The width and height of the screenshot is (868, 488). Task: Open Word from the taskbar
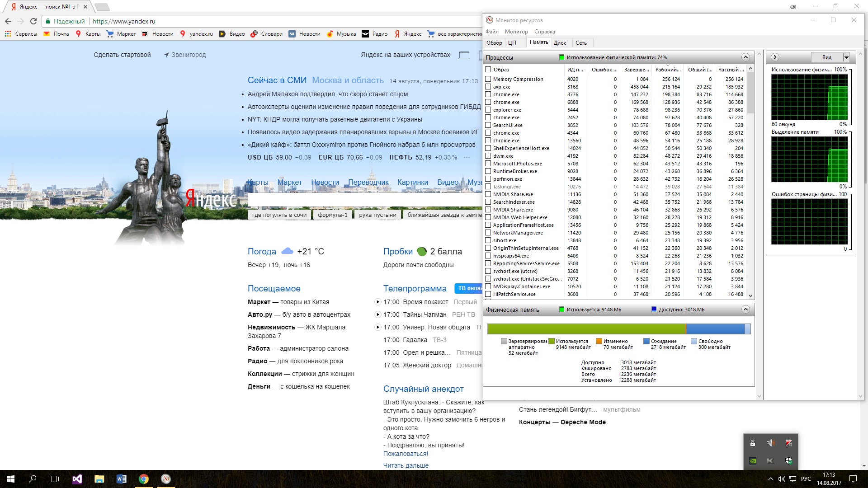click(x=121, y=479)
